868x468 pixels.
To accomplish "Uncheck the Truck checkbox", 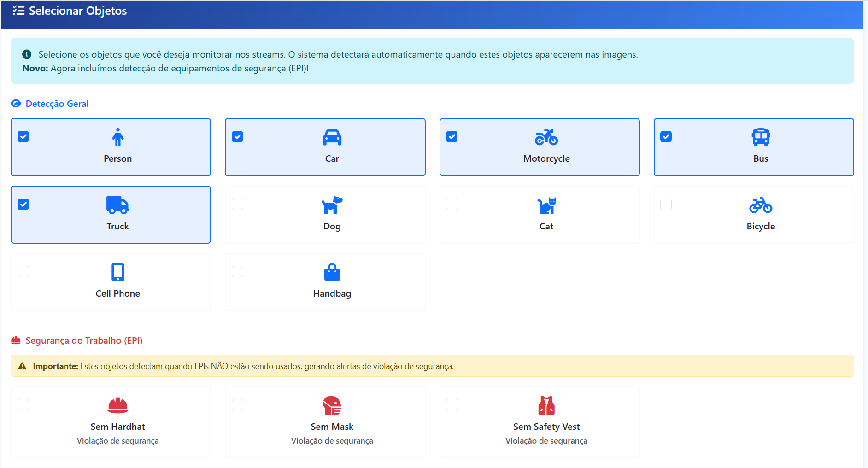I will pyautogui.click(x=23, y=204).
